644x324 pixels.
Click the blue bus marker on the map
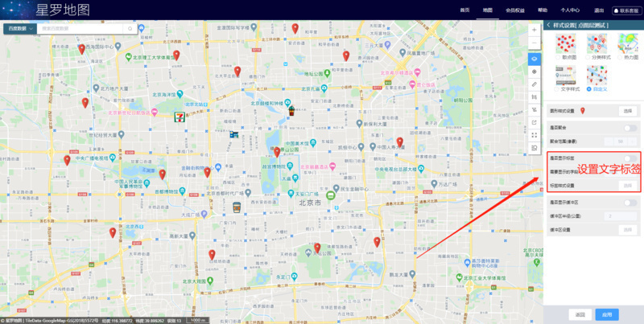click(x=234, y=134)
